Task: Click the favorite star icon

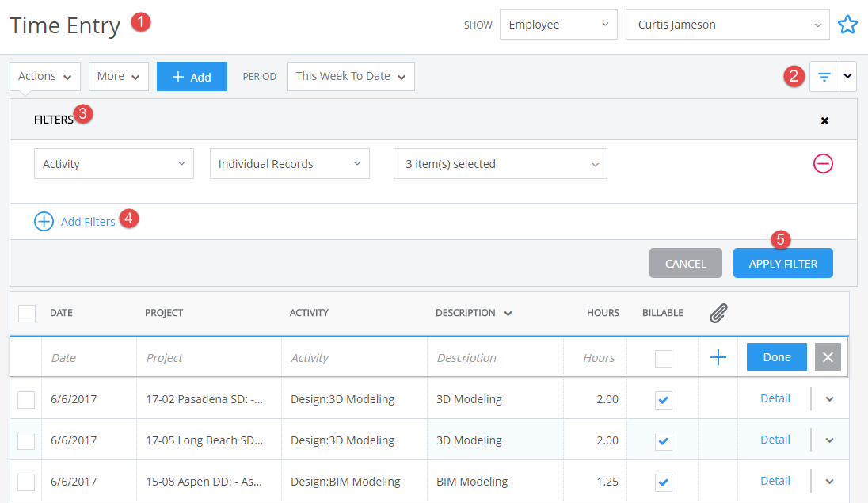Action: point(847,25)
